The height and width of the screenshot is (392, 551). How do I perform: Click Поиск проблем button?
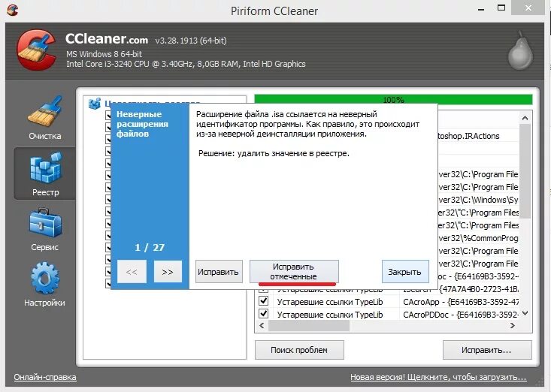(299, 350)
